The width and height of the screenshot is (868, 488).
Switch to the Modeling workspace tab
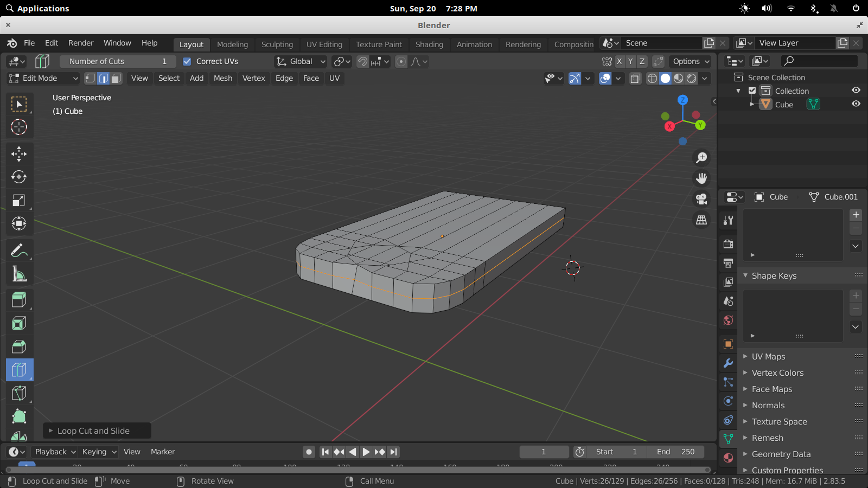click(232, 44)
